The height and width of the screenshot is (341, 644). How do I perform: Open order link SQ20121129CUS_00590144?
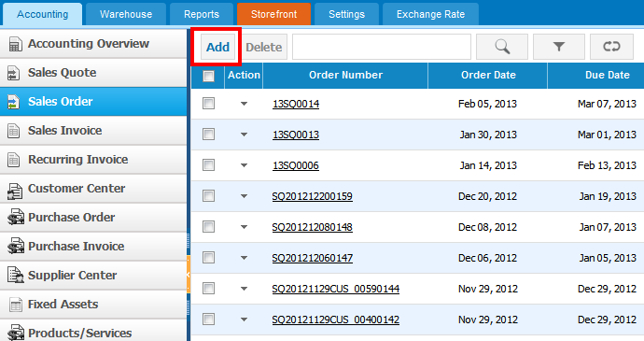click(336, 290)
